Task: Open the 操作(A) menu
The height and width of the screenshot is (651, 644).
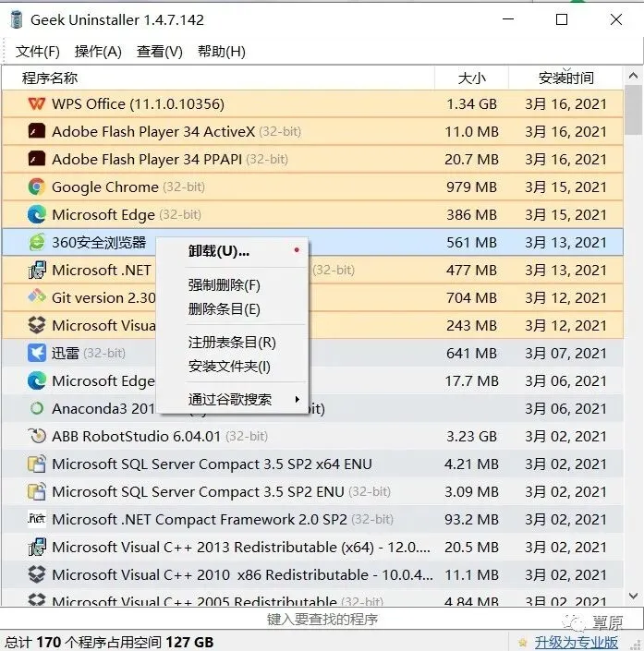Action: (x=98, y=52)
